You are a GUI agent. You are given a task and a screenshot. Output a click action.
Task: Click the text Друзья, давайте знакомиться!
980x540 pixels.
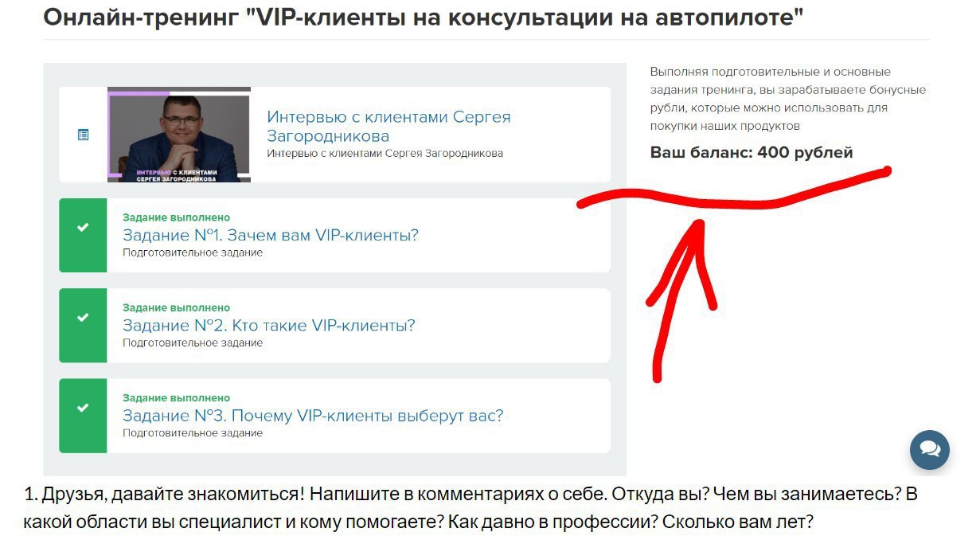[x=173, y=494]
